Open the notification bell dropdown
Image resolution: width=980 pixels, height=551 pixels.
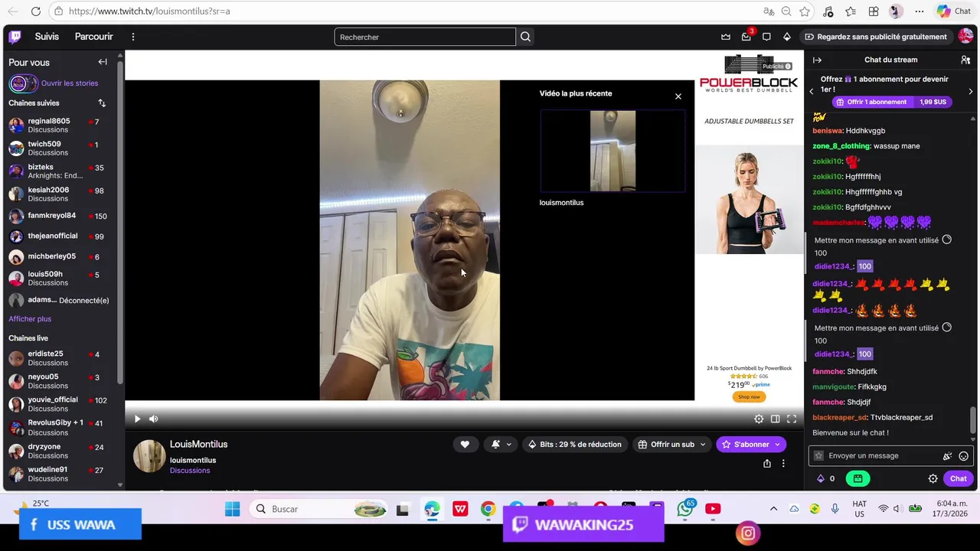click(x=501, y=445)
